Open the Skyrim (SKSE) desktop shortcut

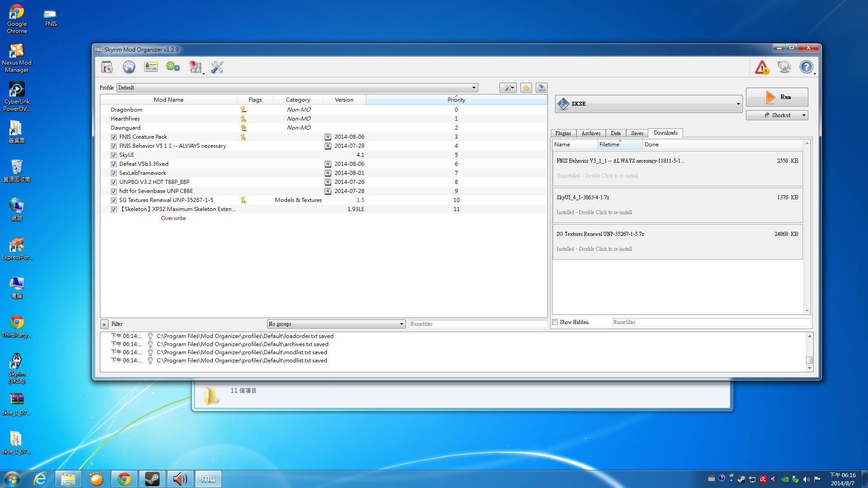pos(17,369)
